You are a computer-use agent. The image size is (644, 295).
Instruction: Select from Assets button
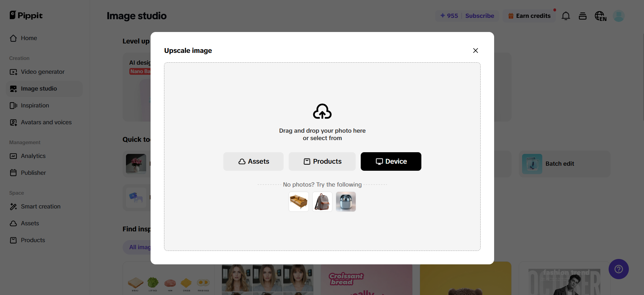coord(253,162)
